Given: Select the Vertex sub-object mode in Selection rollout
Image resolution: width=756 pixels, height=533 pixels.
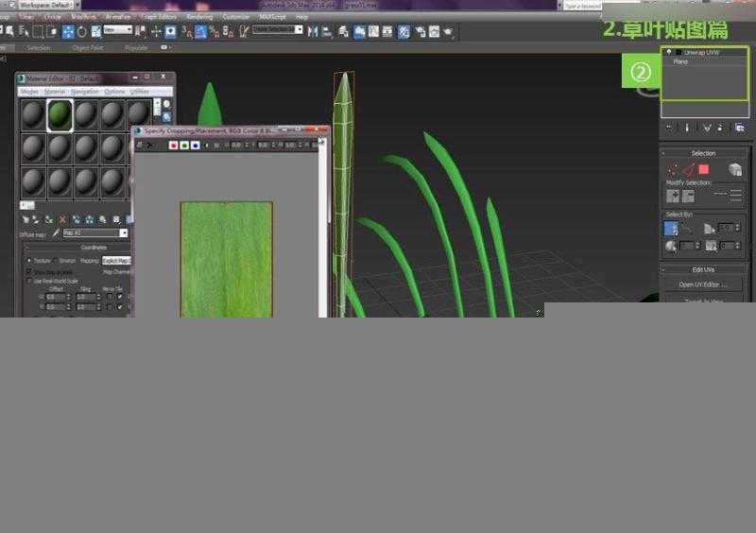Looking at the screenshot, I should click(672, 169).
